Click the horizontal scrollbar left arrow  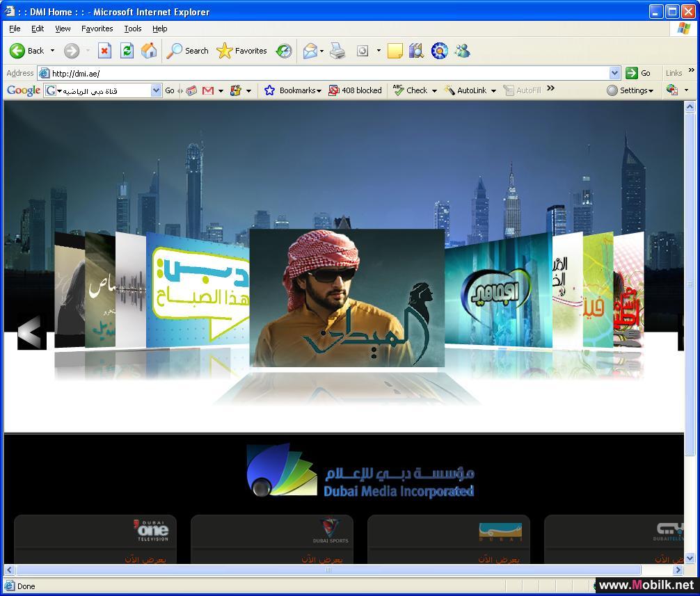[9, 570]
